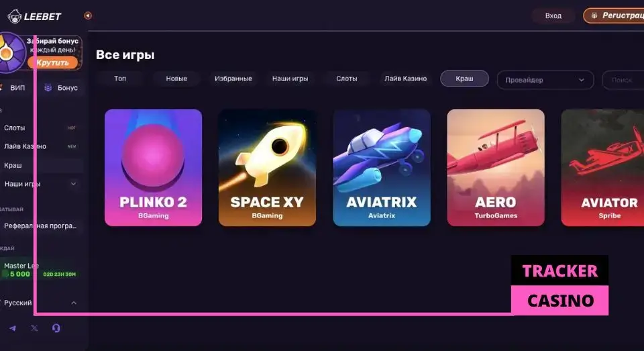Click the Регистрация button
644x351 pixels.
pos(614,15)
